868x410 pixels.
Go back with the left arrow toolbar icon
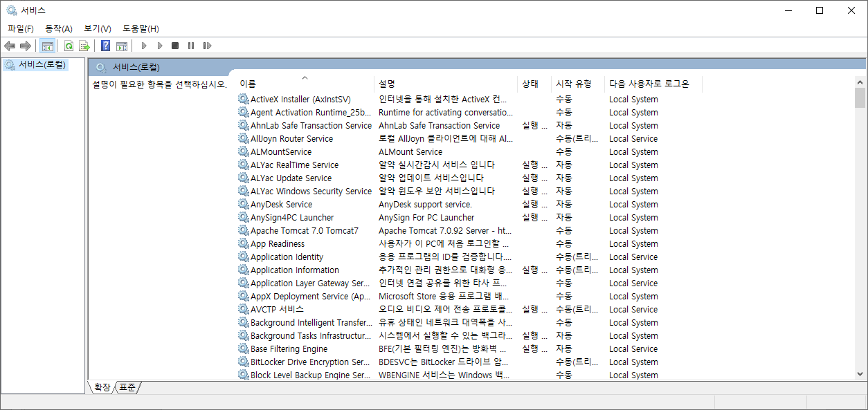(10, 46)
